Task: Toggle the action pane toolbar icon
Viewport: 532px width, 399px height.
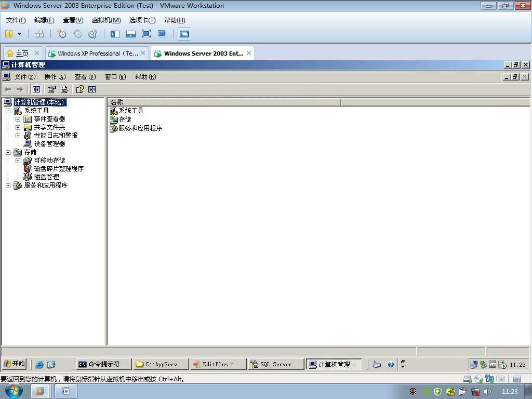Action: [x=92, y=89]
